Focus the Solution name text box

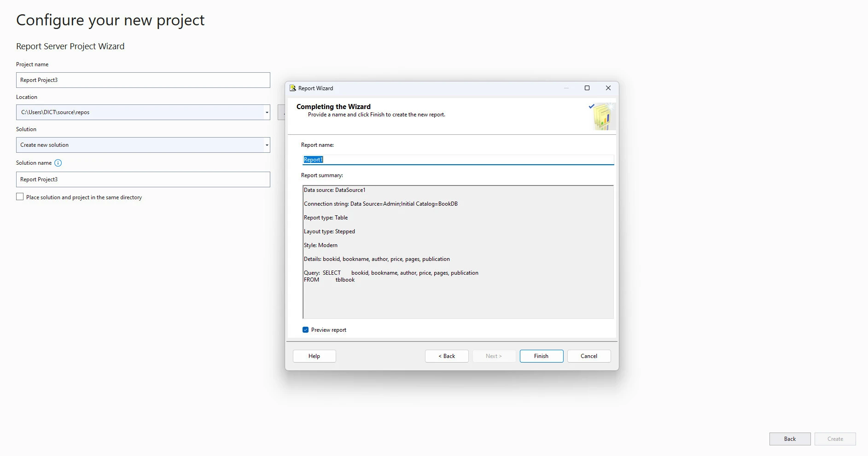[143, 179]
